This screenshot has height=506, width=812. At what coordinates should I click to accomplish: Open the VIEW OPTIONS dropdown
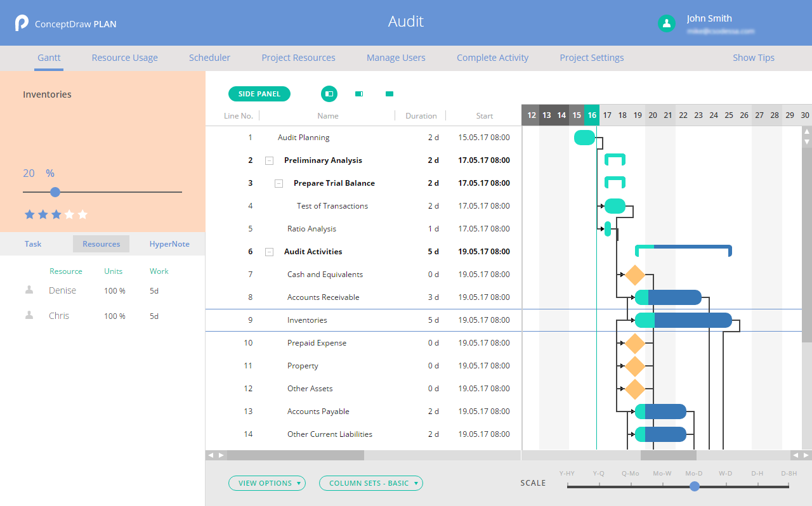pos(267,483)
